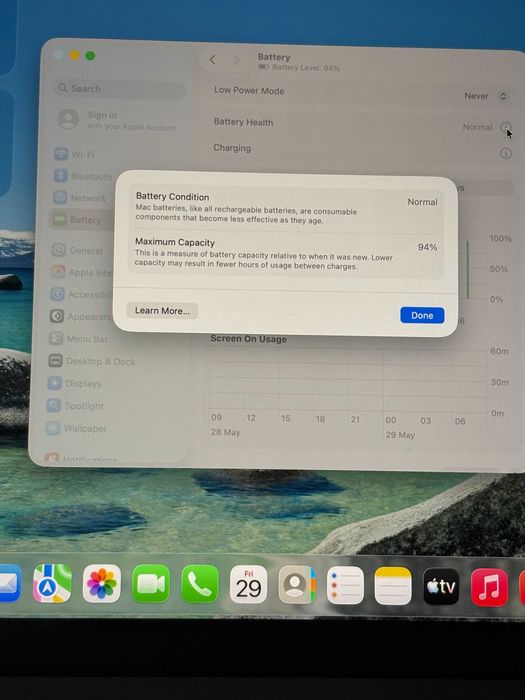Click the Battery Health info icon
The image size is (525, 700).
tap(505, 127)
